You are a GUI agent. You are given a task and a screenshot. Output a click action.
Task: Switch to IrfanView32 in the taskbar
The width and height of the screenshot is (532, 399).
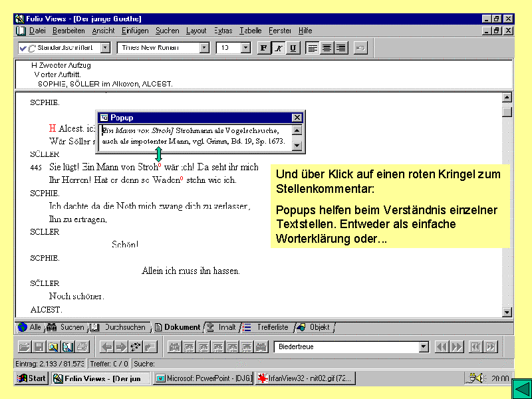[306, 378]
